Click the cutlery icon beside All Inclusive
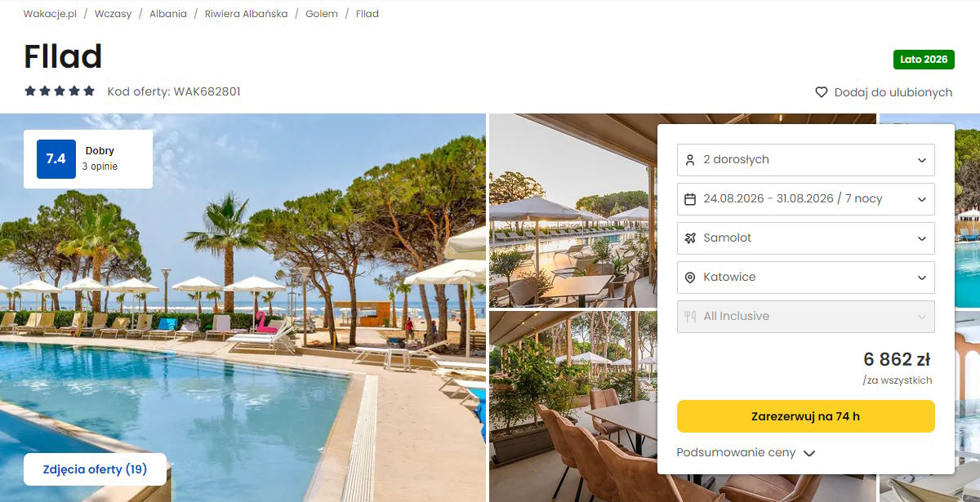Image resolution: width=980 pixels, height=502 pixels. point(690,317)
